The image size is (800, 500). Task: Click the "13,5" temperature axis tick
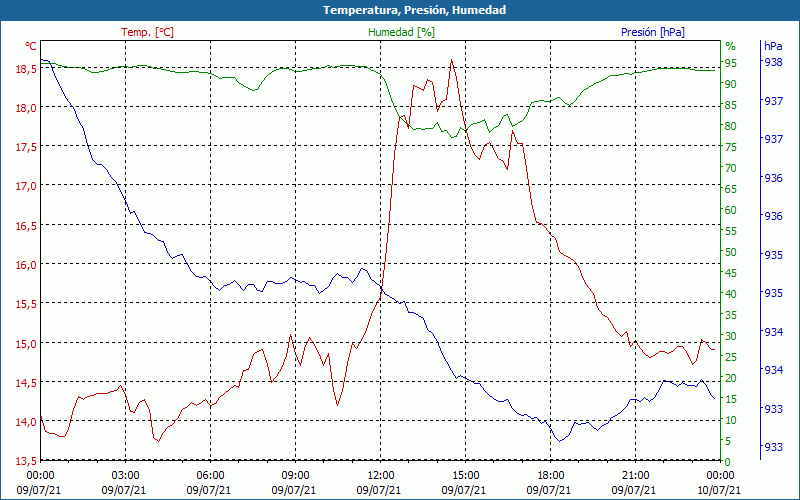[x=27, y=461]
